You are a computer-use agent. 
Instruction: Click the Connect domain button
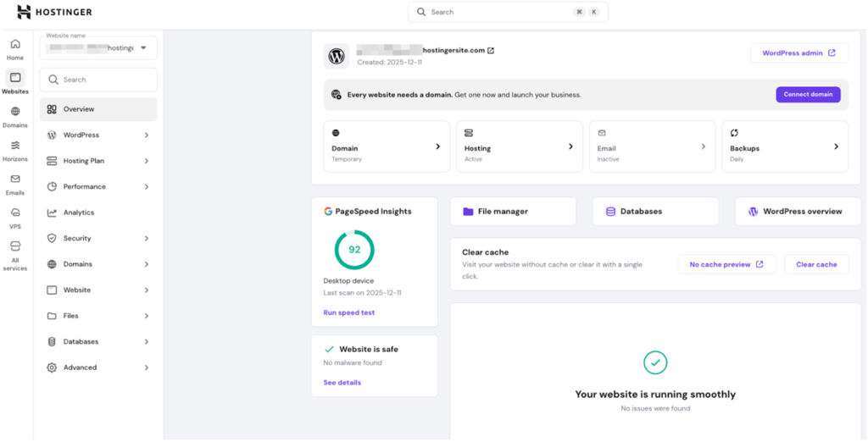tap(808, 95)
